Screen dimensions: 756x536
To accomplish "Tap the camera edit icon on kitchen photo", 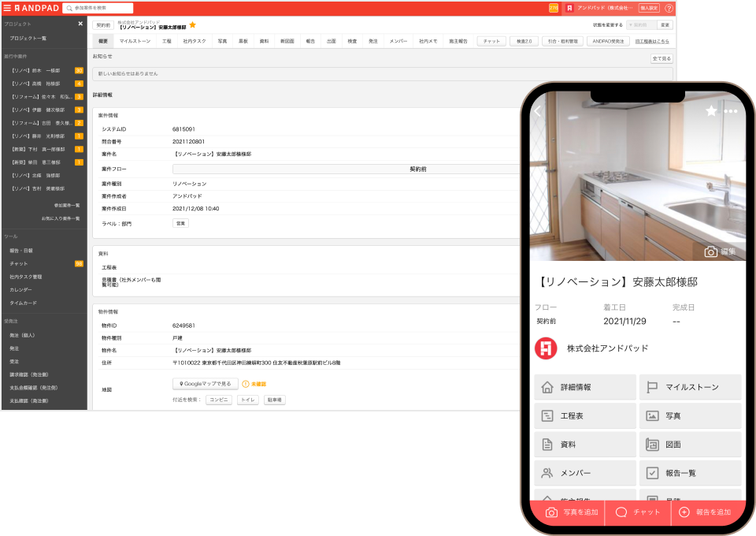I will click(711, 251).
